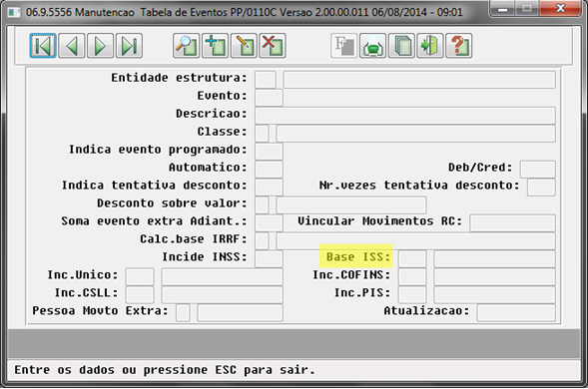Copy record using the pages icon
588x389 pixels.
(x=401, y=46)
